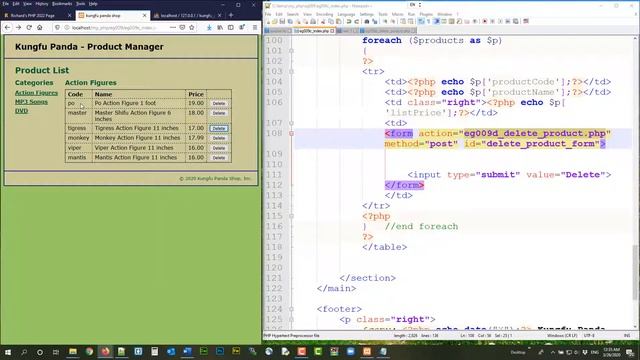
Task: Toggle the Firefox sidebar icon
Action: click(231, 27)
